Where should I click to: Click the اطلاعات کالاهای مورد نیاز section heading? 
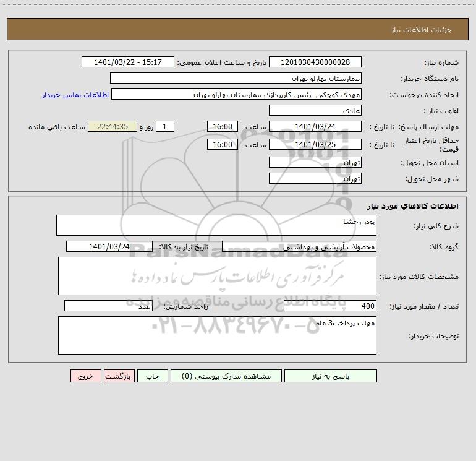(x=412, y=206)
